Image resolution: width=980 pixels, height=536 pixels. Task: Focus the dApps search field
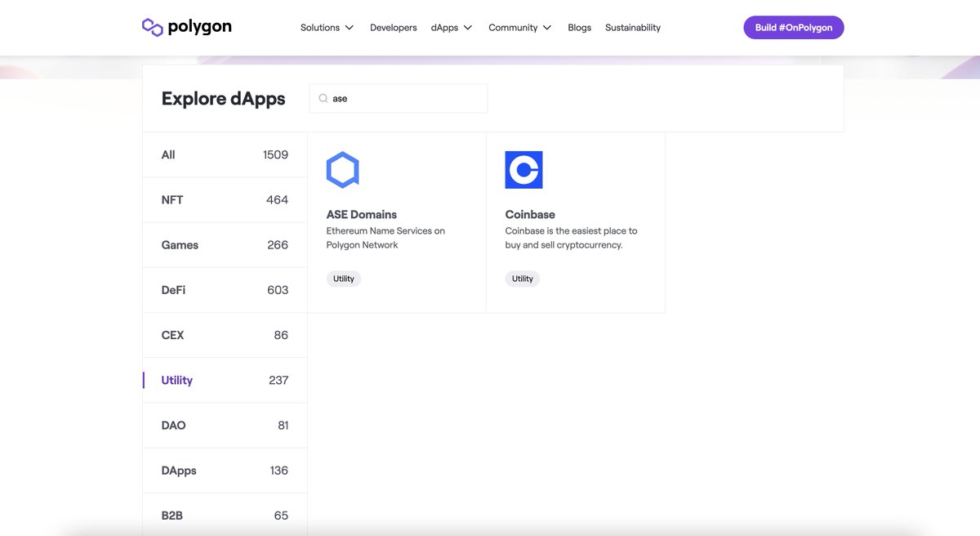(399, 98)
